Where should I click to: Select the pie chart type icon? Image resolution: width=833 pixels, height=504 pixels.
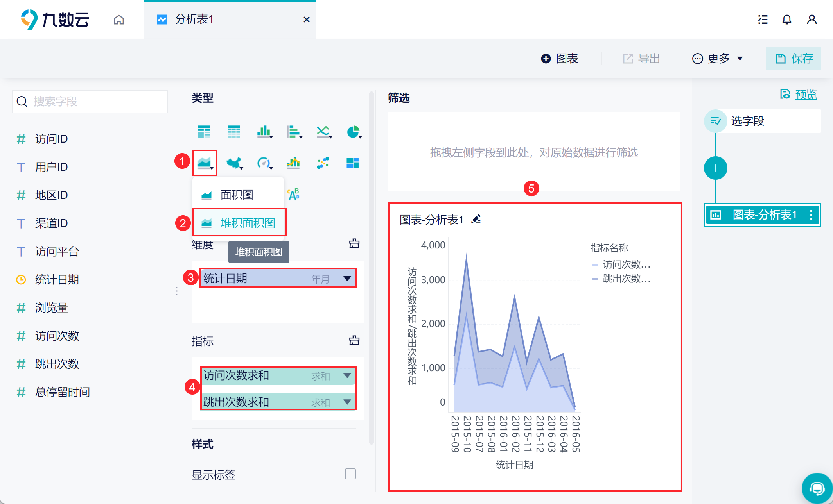(354, 132)
